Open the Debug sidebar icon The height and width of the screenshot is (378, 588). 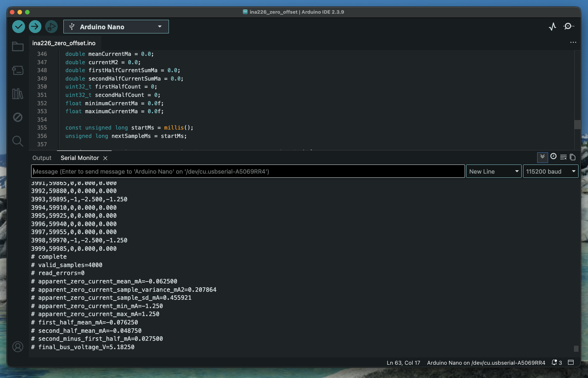pyautogui.click(x=18, y=117)
